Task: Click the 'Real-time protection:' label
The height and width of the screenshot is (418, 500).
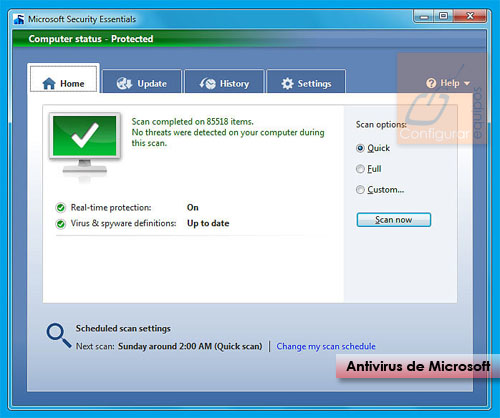Action: pos(111,208)
